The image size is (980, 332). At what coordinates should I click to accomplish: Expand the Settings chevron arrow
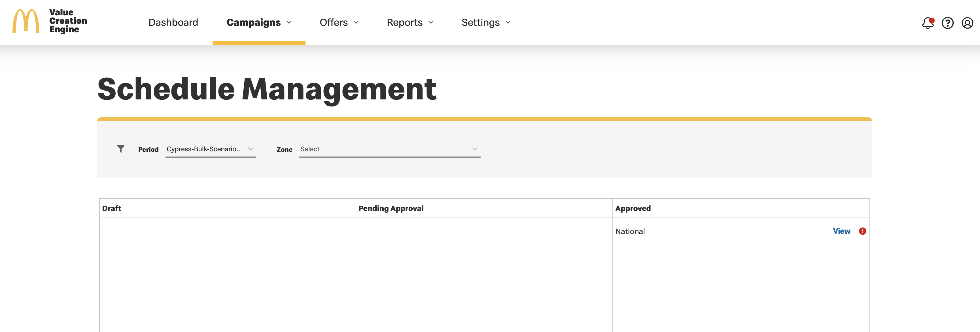click(508, 22)
